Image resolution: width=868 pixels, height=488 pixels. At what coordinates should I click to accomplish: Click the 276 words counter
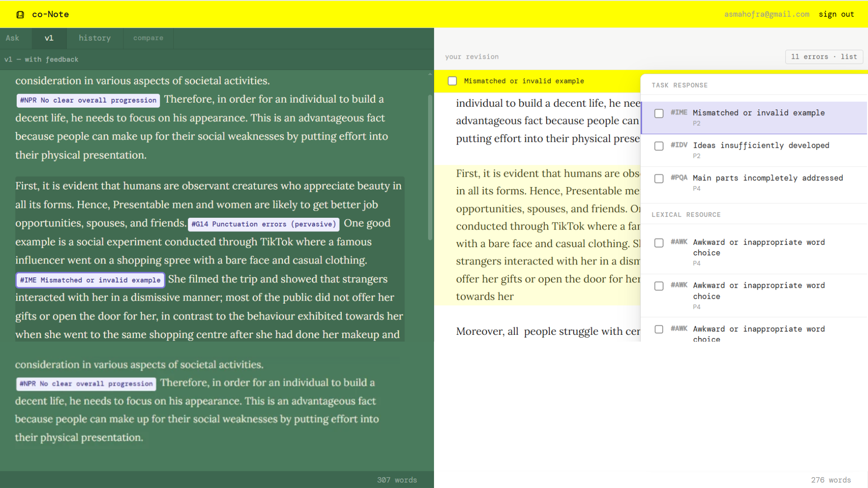(830, 480)
